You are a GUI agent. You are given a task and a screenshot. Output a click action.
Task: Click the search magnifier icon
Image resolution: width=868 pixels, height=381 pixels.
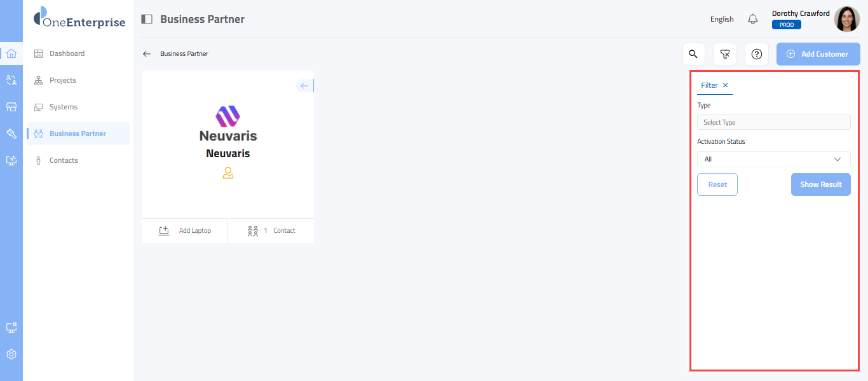pos(694,54)
